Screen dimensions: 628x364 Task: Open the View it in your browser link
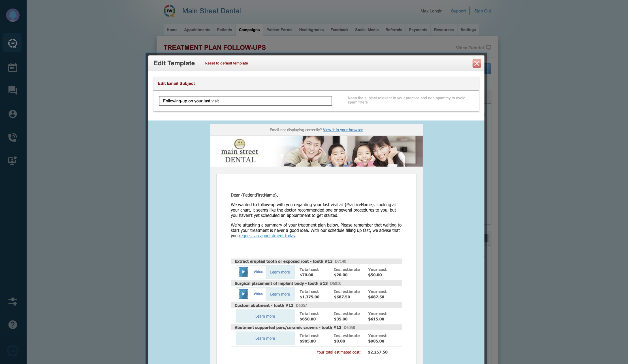[x=343, y=130]
